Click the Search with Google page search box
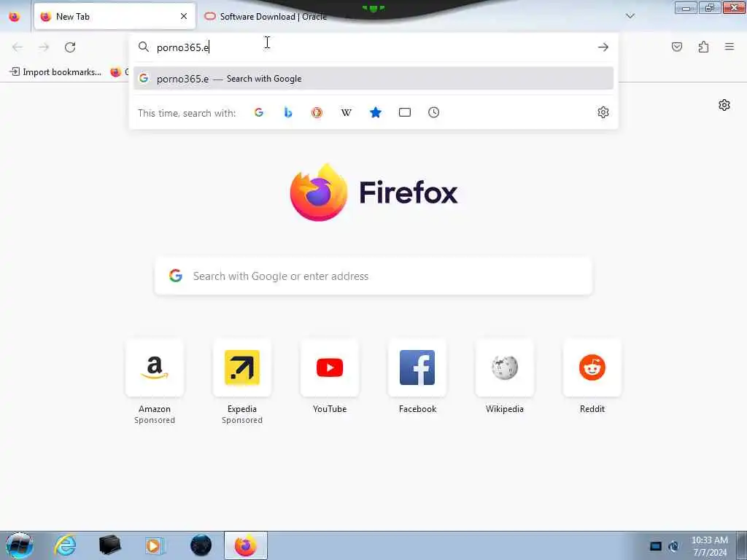The height and width of the screenshot is (560, 747). (373, 276)
